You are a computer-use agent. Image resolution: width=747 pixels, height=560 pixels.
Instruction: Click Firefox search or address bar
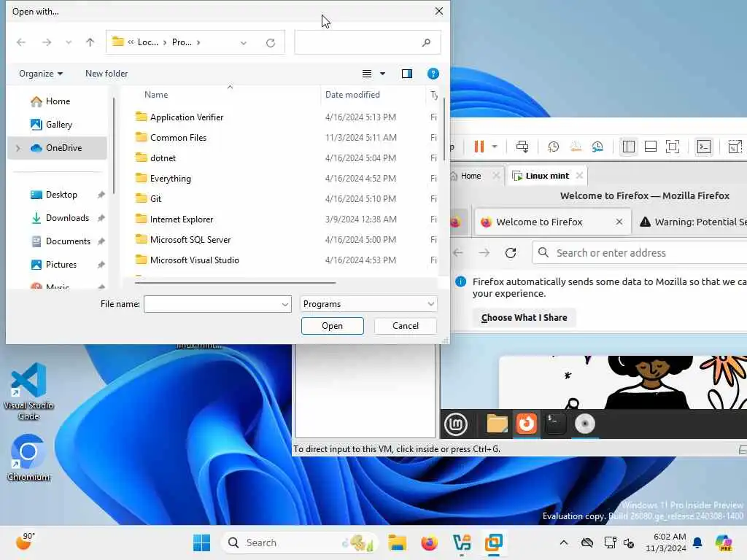point(639,253)
